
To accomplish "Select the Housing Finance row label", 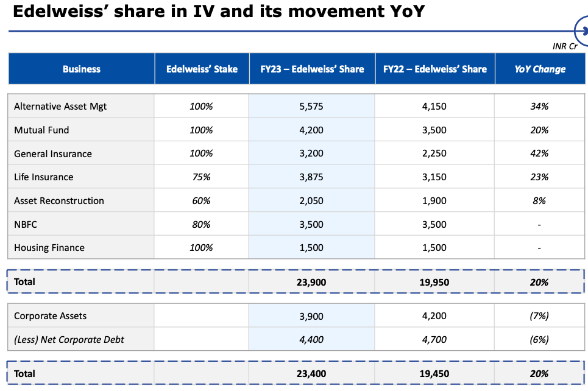I will 49,248.
